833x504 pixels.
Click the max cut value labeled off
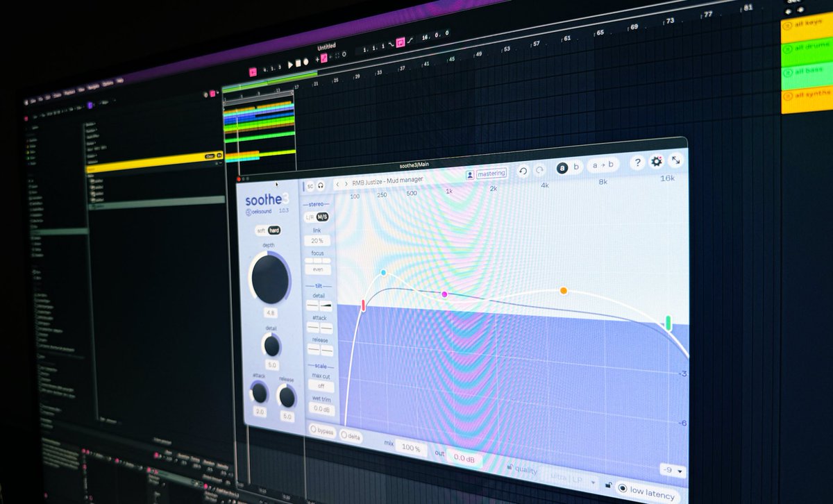321,385
